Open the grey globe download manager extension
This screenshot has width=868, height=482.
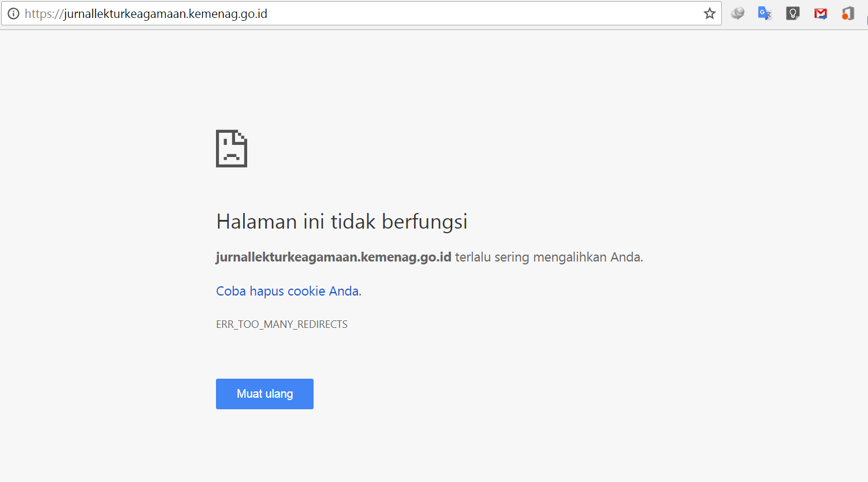pos(737,14)
